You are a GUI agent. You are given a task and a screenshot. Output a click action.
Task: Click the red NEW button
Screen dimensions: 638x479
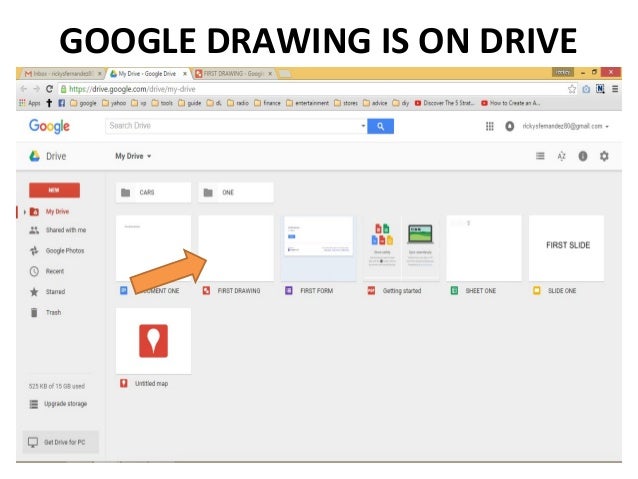pyautogui.click(x=54, y=190)
